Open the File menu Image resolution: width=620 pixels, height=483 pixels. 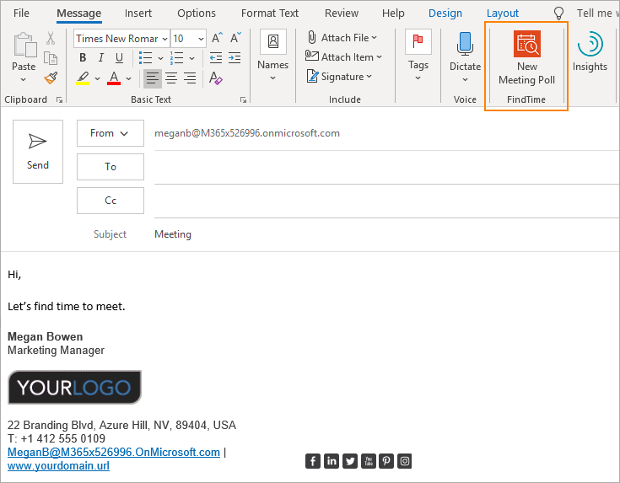pos(21,13)
